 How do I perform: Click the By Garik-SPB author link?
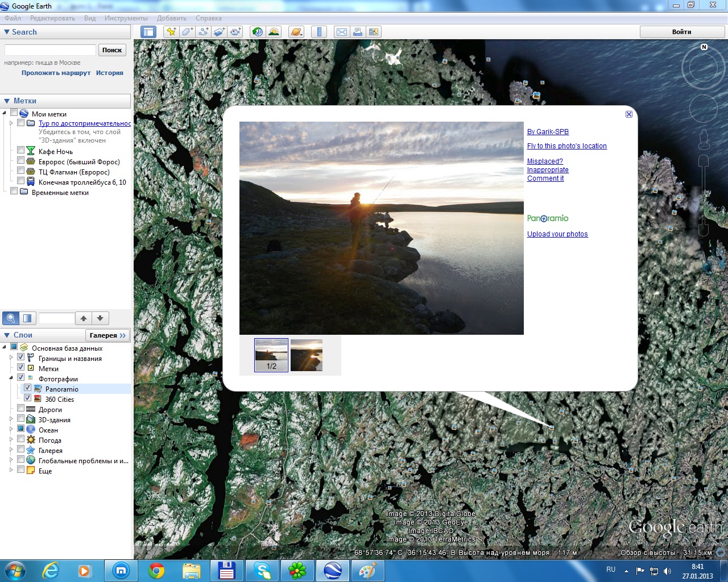548,131
